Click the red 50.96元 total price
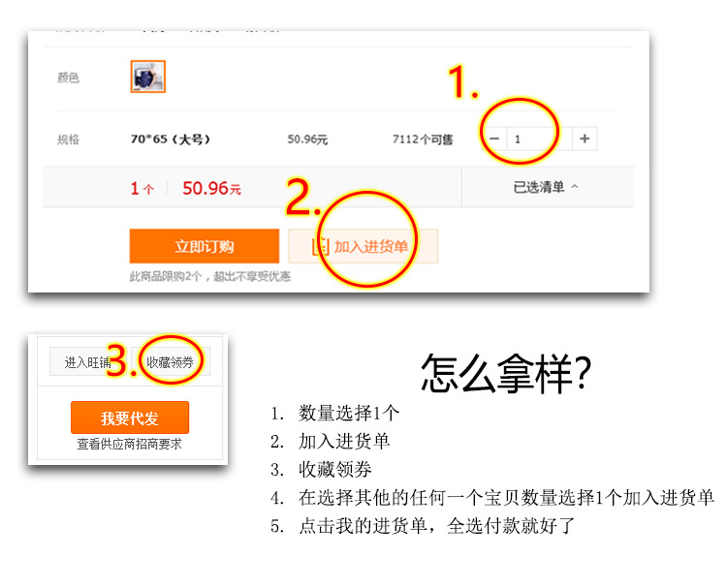Viewport: 727px width, 588px height. [211, 188]
